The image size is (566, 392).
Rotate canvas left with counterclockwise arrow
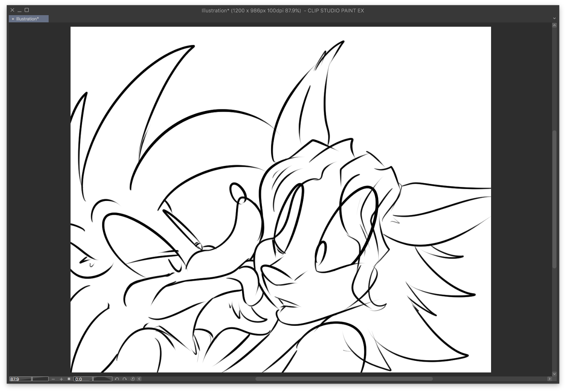tap(117, 379)
